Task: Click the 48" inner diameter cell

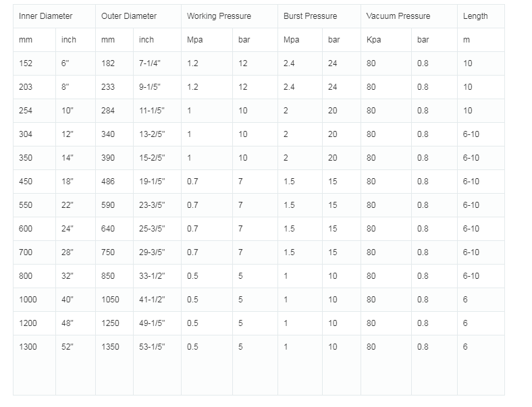Action: click(x=67, y=323)
